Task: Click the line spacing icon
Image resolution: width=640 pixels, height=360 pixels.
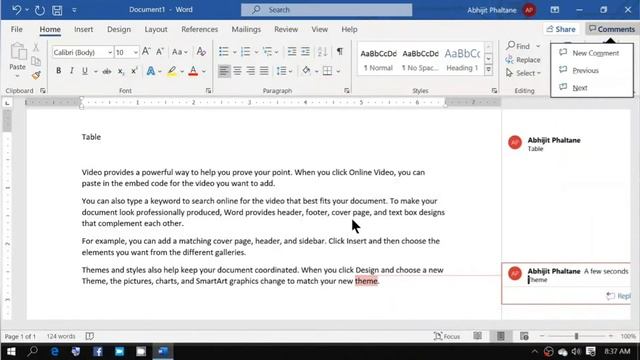Action: [281, 71]
